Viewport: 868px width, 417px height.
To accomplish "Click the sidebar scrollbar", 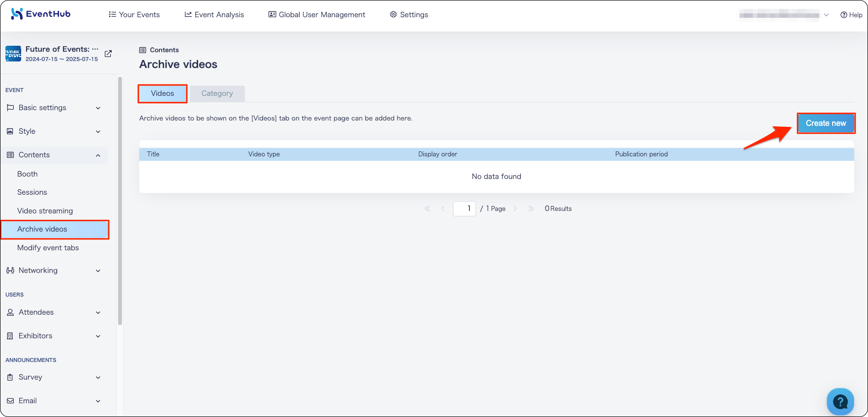I will [120, 201].
